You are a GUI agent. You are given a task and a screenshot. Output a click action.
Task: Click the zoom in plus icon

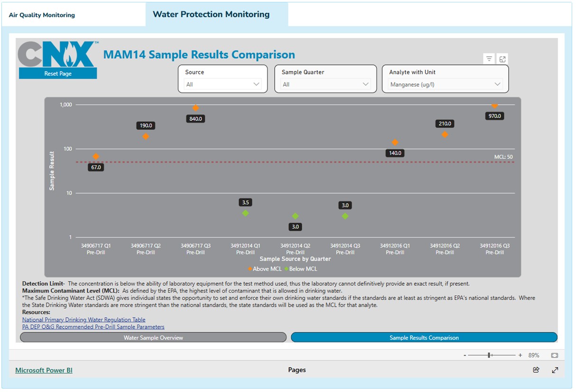(520, 355)
